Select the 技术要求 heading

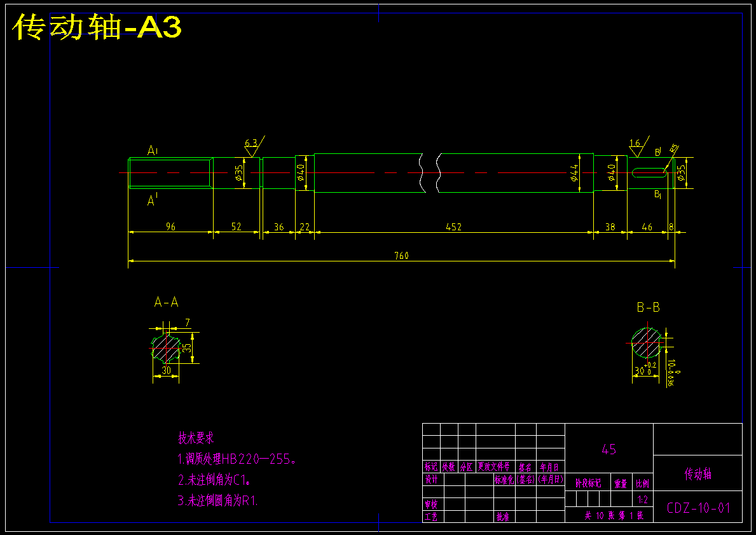click(196, 438)
